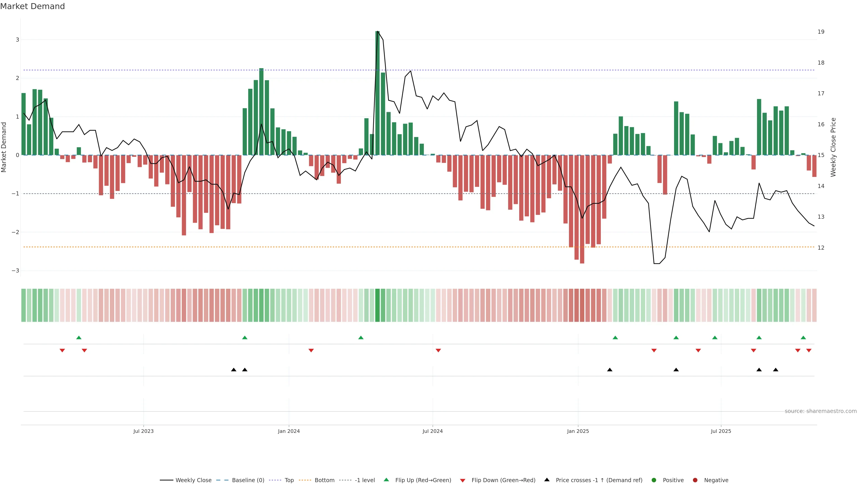Screen dimensions: 868x488
Task: Click the darkest green heatmap strip cell
Action: pos(377,305)
